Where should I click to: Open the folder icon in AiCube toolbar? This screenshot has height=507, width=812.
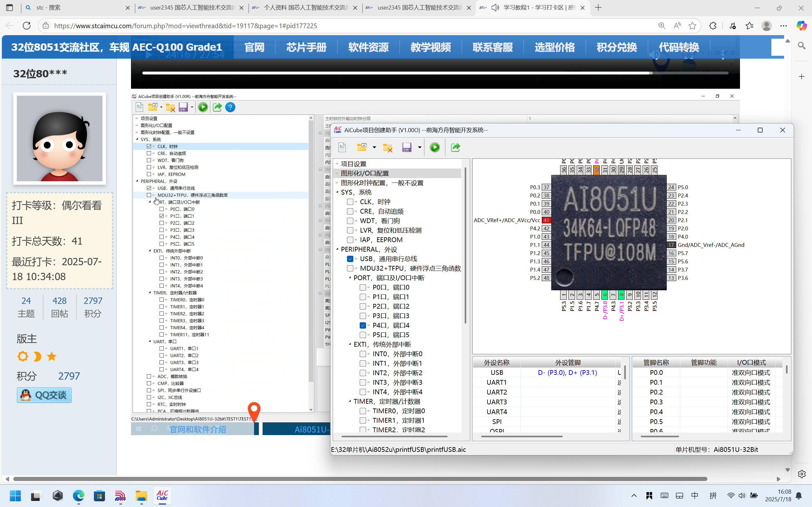click(x=362, y=147)
